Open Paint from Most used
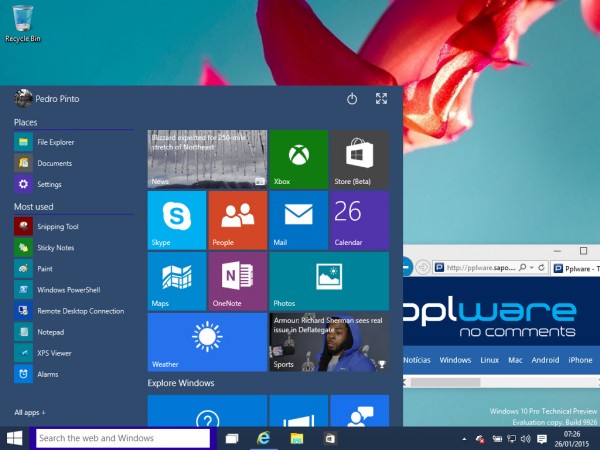 73,269
